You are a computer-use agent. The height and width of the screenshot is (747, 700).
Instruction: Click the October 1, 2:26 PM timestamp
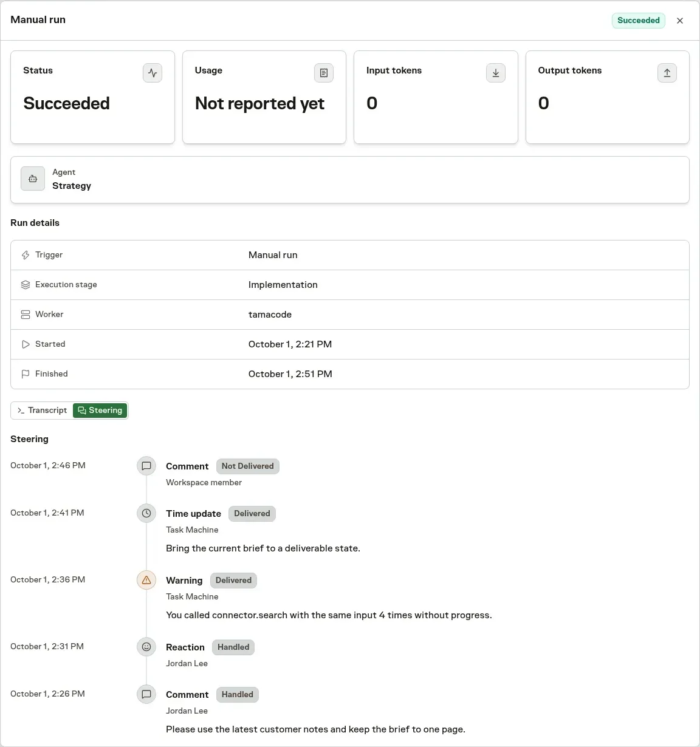point(47,694)
